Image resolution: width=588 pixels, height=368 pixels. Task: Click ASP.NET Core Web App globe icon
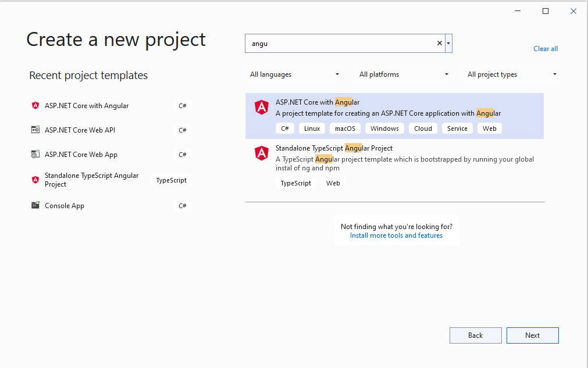tap(35, 154)
